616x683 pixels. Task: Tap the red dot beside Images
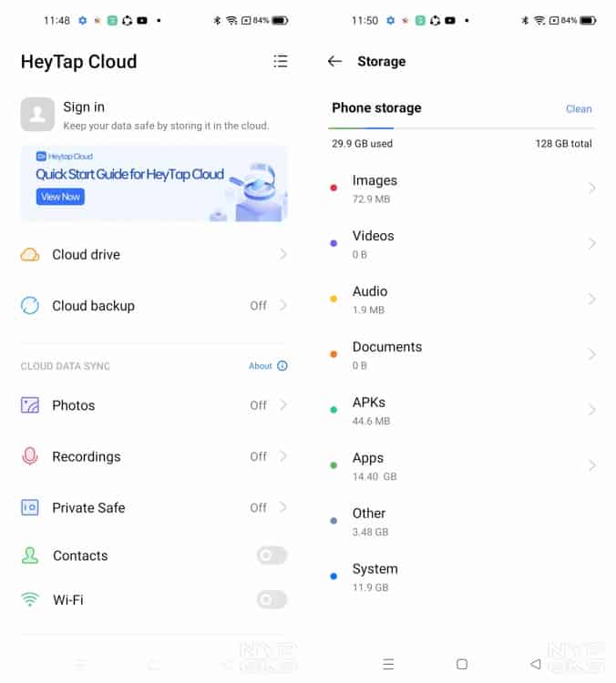pyautogui.click(x=334, y=188)
